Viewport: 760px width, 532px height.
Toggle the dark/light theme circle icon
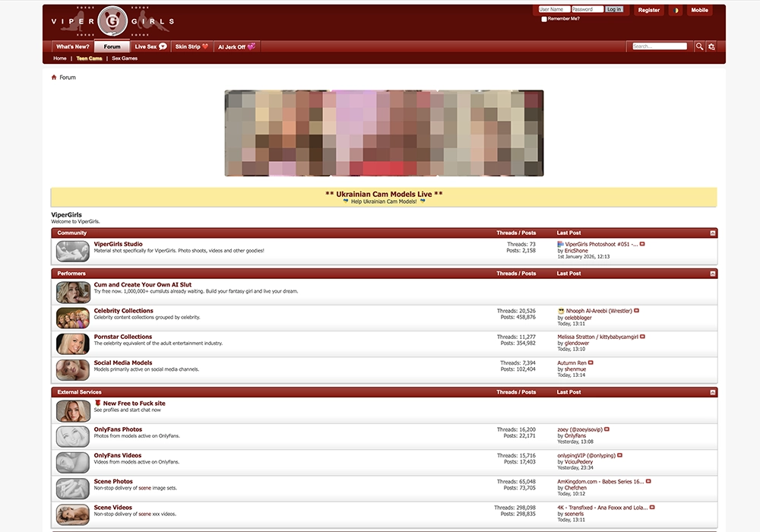(676, 10)
